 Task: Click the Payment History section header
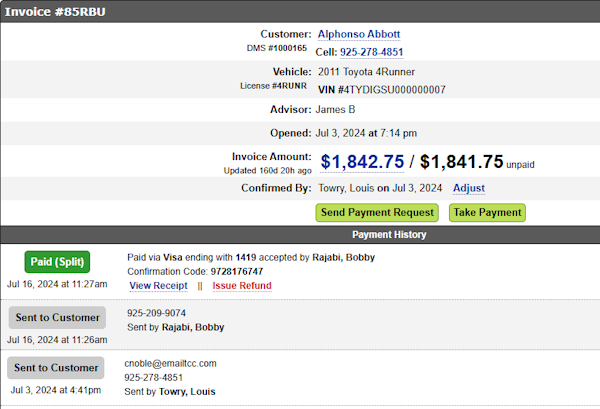389,234
